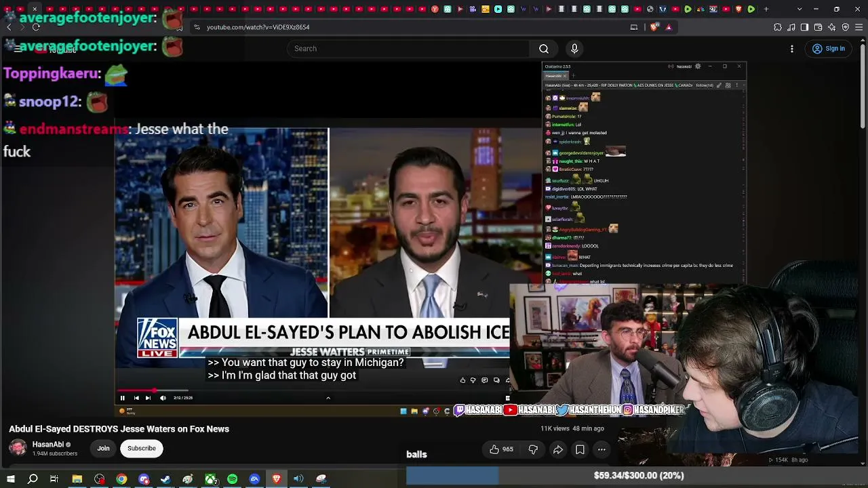
Task: Reload the page with the refresh icon
Action: click(36, 27)
